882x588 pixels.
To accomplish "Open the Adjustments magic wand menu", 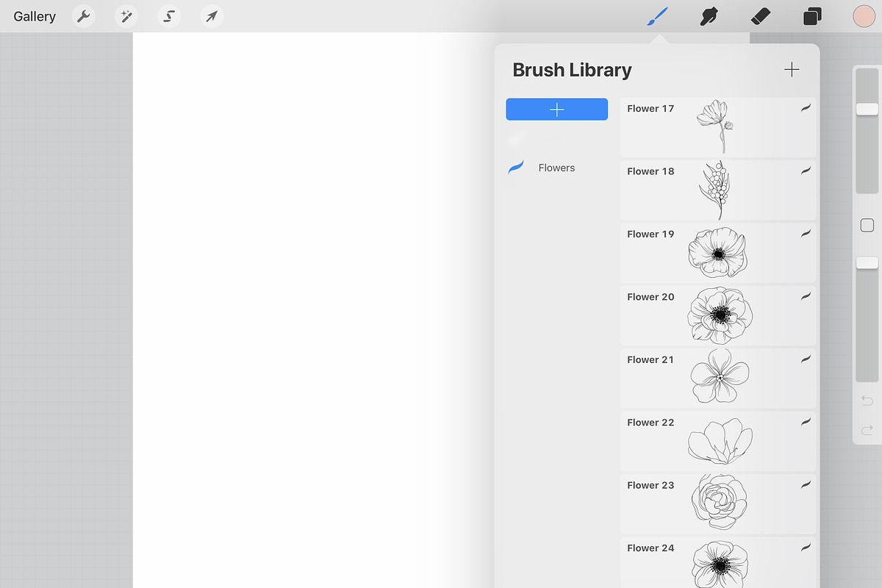I will tap(126, 16).
